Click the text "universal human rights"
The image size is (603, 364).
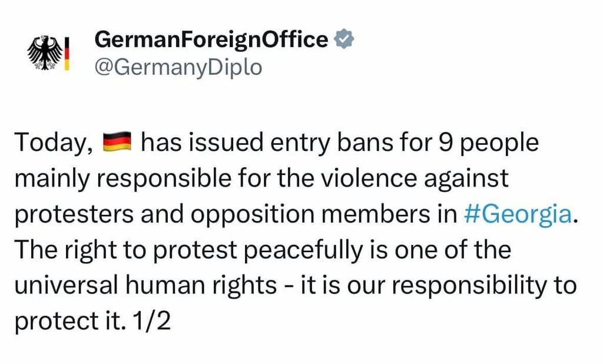[145, 286]
